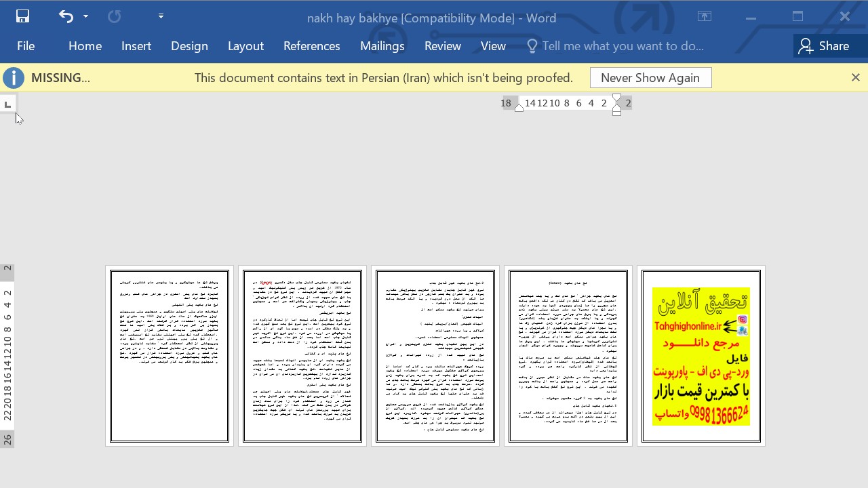Viewport: 868px width, 488px height.
Task: Select the yellow Tahghighonline cover page thumbnail
Action: click(x=701, y=356)
